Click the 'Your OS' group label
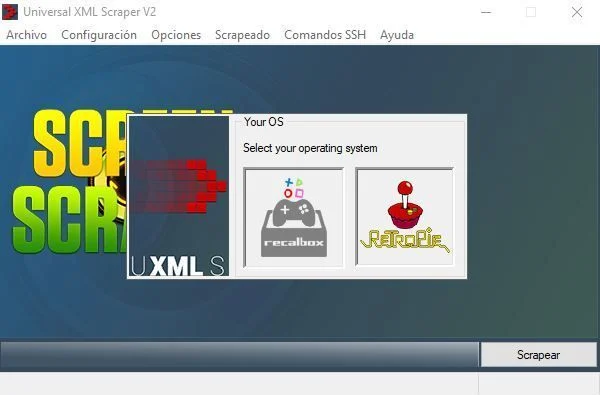This screenshot has width=600, height=395. click(264, 122)
